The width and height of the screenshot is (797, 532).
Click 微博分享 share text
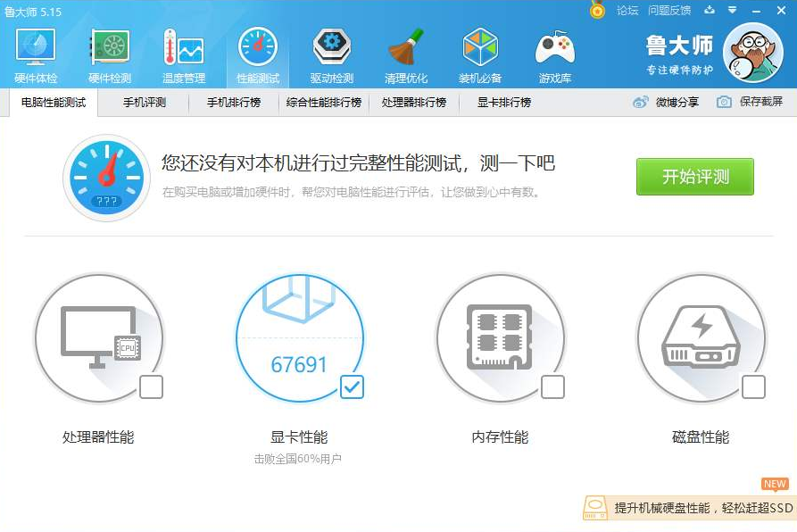pos(677,102)
